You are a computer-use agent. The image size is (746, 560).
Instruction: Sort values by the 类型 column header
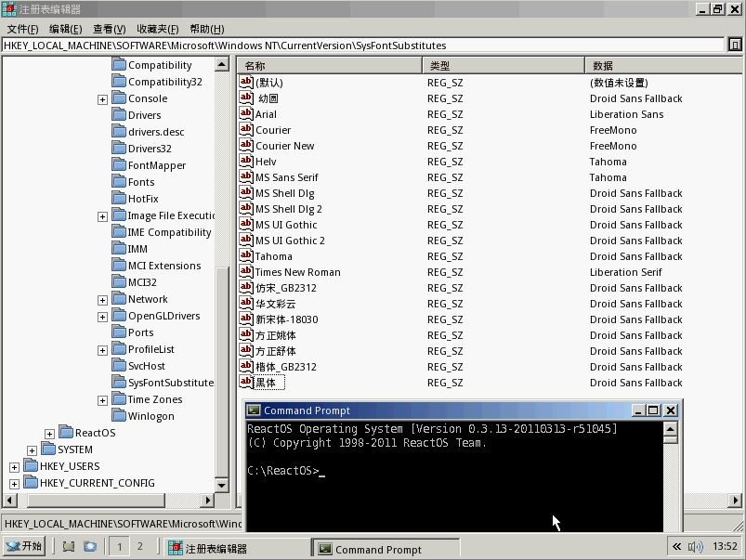pyautogui.click(x=504, y=65)
